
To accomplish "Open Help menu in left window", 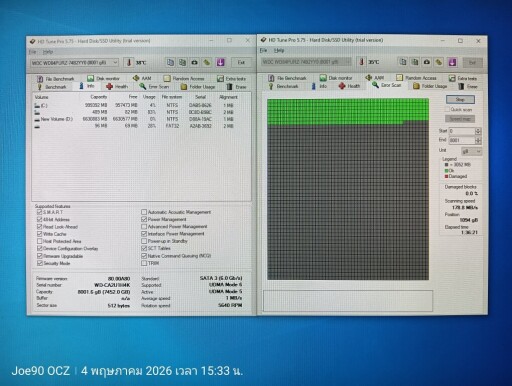I will coord(48,52).
